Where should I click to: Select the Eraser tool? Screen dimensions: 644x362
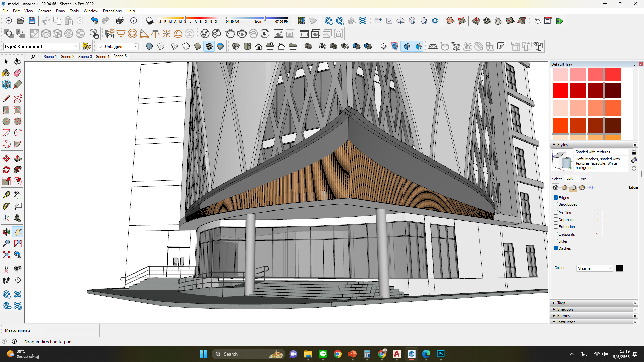coord(18,73)
